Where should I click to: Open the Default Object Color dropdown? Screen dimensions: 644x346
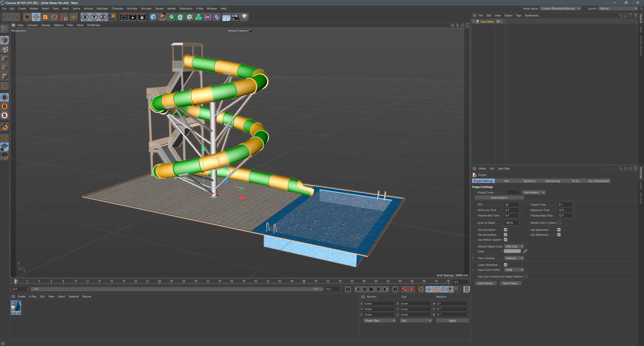tap(514, 246)
